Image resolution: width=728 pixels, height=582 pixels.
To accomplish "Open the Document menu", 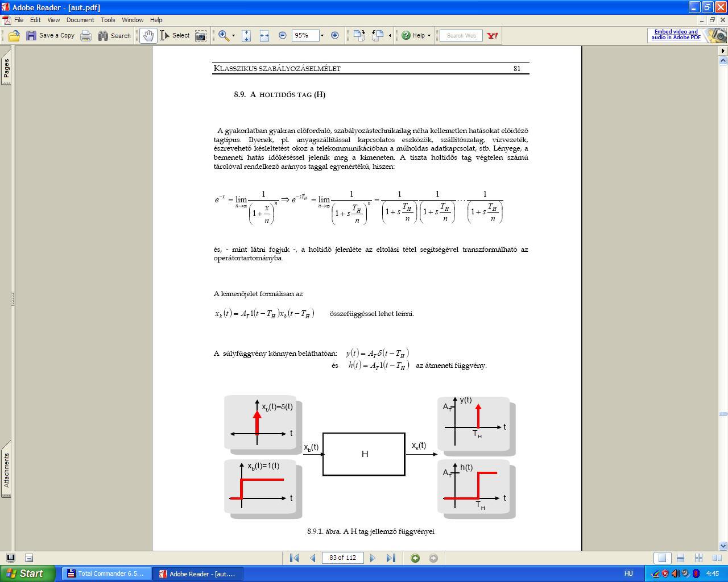I will (x=80, y=20).
